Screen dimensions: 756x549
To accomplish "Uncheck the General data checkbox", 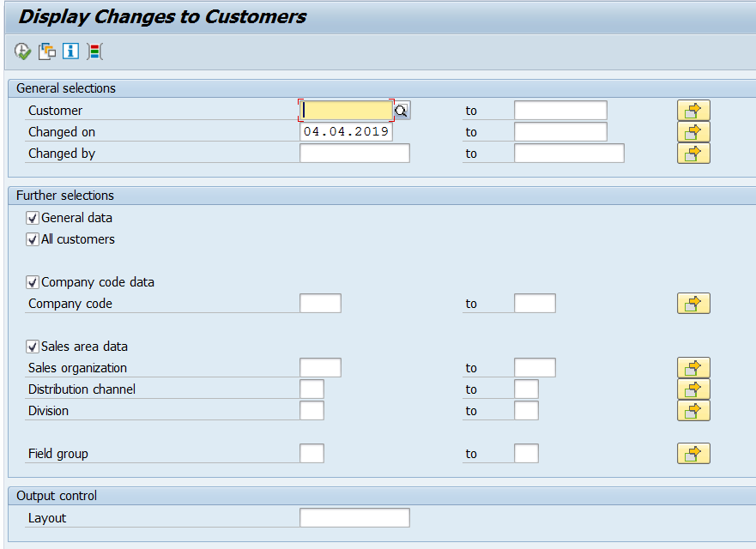I will (x=33, y=218).
